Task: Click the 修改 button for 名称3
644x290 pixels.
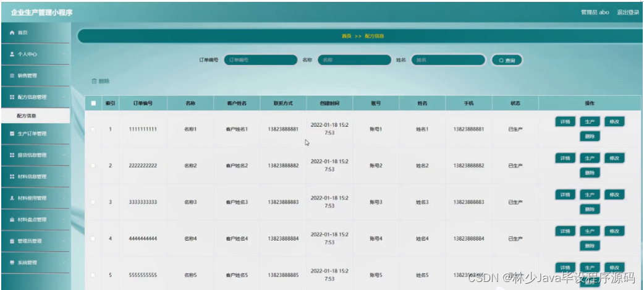Action: tap(614, 195)
